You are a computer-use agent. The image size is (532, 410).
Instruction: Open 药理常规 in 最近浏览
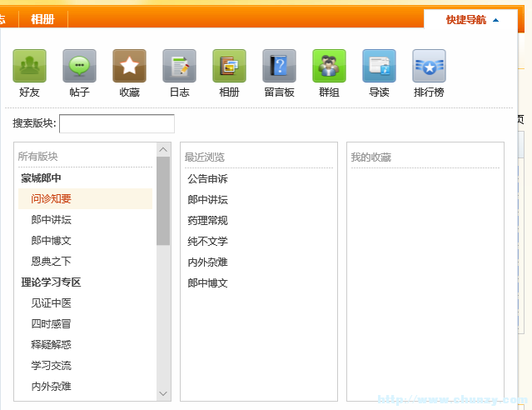[207, 221]
